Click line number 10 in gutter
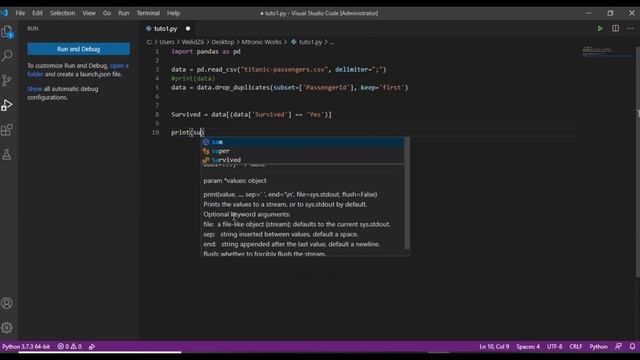Viewport: 640px width, 360px height. pos(156,132)
